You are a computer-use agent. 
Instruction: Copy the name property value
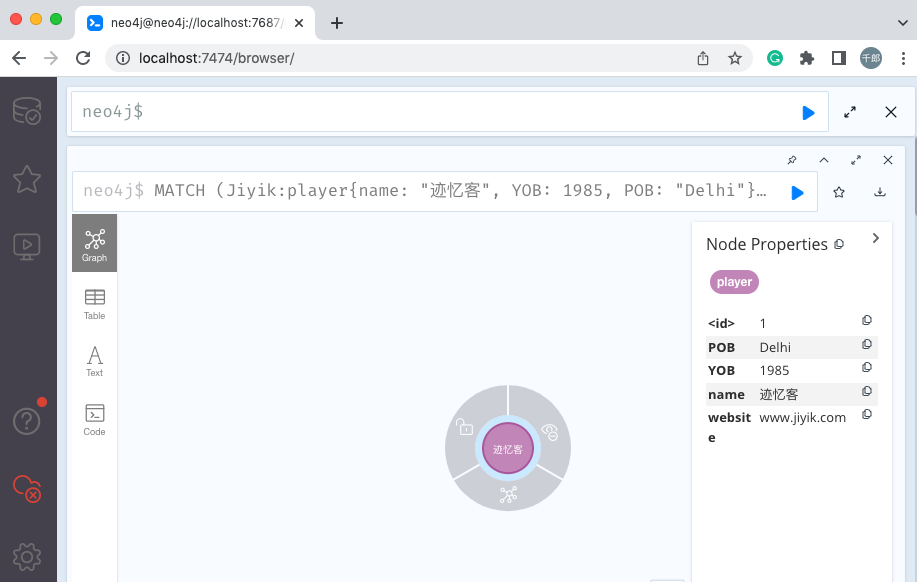(867, 391)
